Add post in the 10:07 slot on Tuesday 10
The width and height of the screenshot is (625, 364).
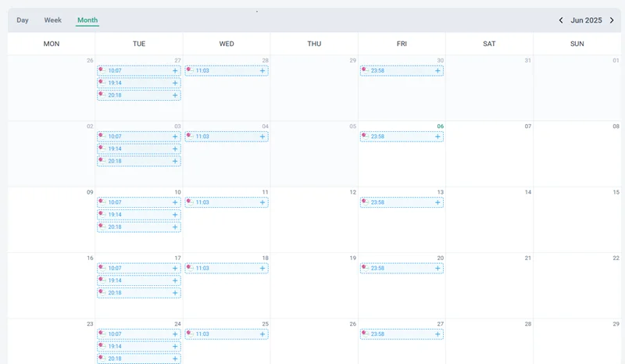175,202
